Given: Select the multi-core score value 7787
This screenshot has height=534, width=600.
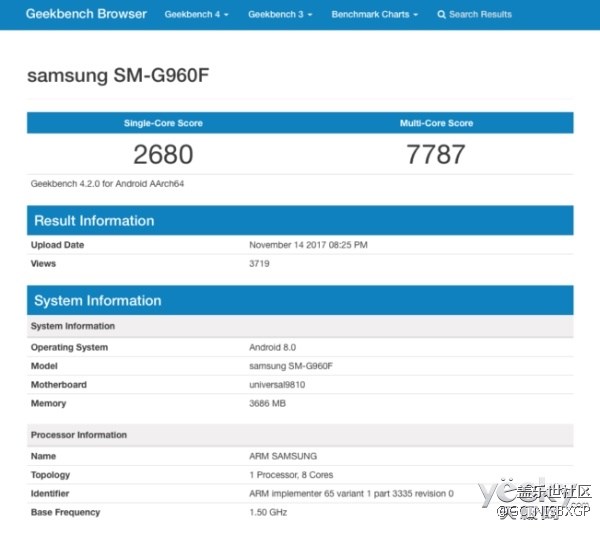Looking at the screenshot, I should (436, 154).
